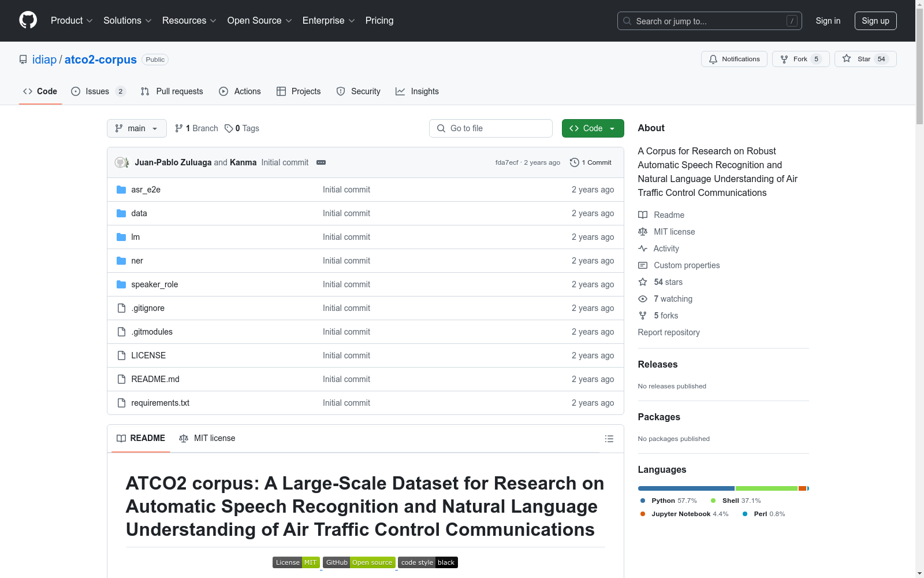Expand the Product menu
924x578 pixels.
(x=72, y=21)
